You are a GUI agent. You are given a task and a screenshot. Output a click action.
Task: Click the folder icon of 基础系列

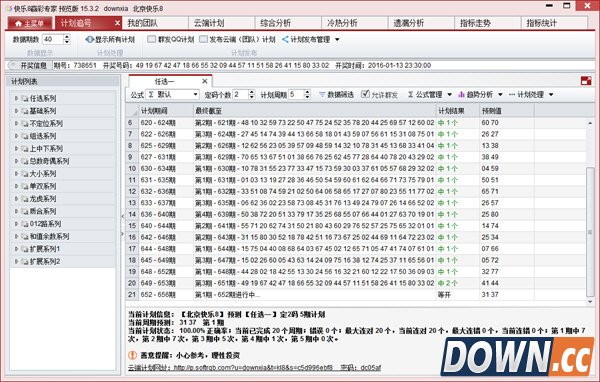click(x=25, y=111)
